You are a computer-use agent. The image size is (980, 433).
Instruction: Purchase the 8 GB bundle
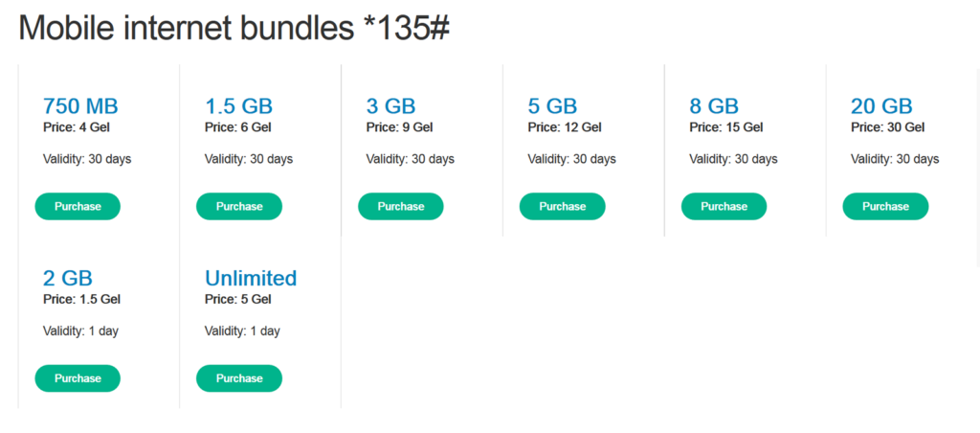click(x=724, y=207)
